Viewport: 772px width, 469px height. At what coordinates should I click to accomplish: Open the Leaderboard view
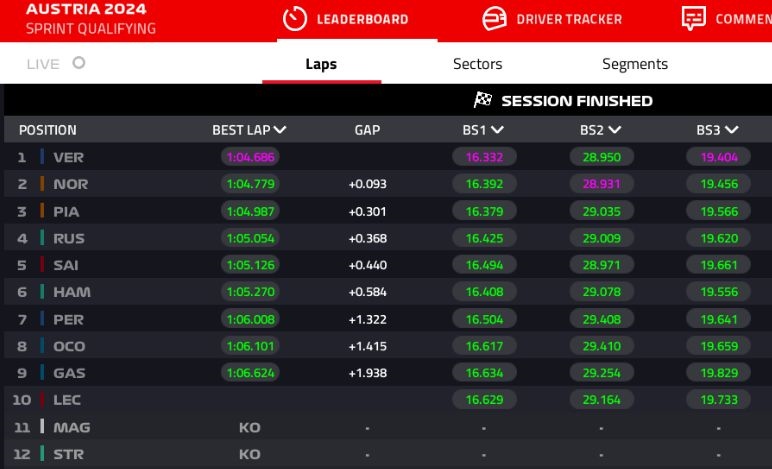coord(362,19)
